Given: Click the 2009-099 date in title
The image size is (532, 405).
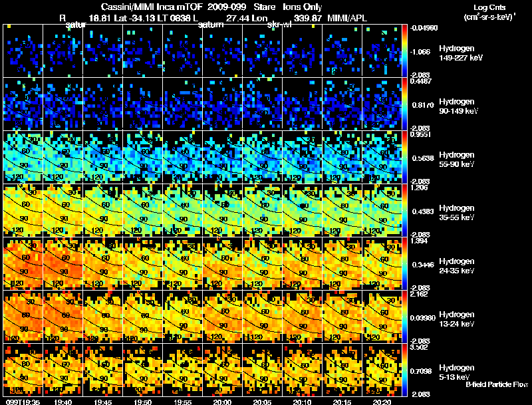Looking at the screenshot, I should 226,7.
